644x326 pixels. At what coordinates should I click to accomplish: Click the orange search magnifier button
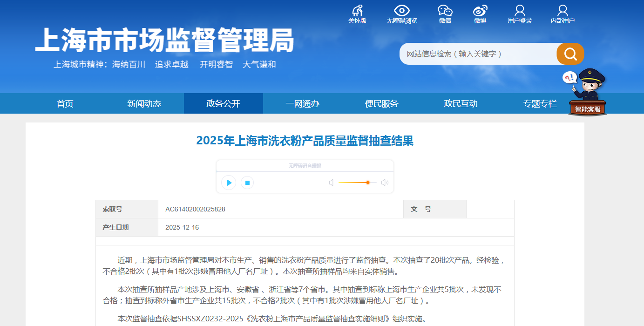coord(570,54)
